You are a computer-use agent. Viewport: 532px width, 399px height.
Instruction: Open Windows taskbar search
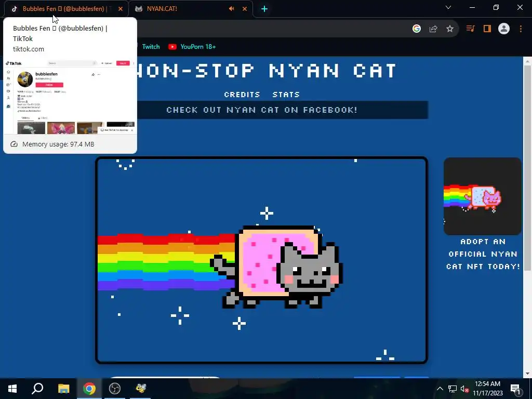point(37,389)
